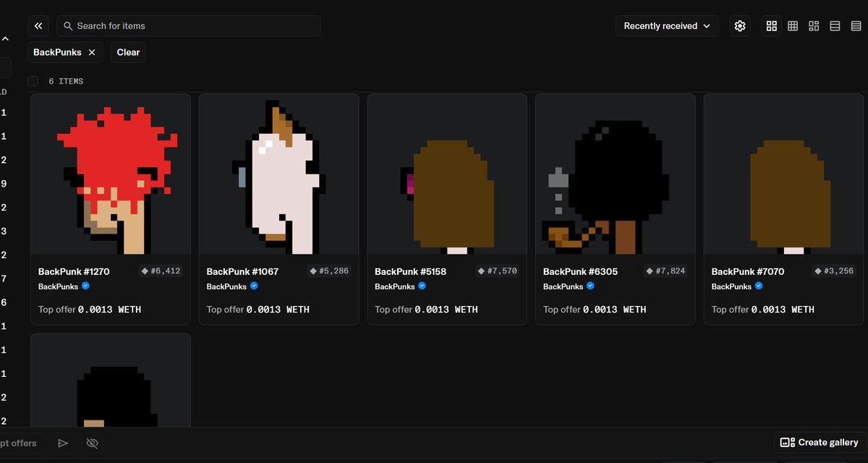Screen dimensions: 868x463
Task: Open the BackPunks collection link under #1067
Action: click(x=226, y=286)
